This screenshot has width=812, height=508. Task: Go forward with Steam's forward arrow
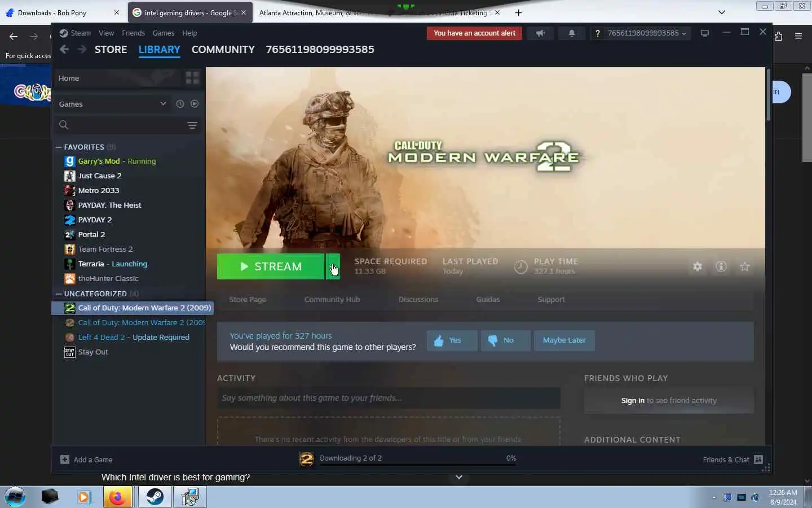click(82, 50)
